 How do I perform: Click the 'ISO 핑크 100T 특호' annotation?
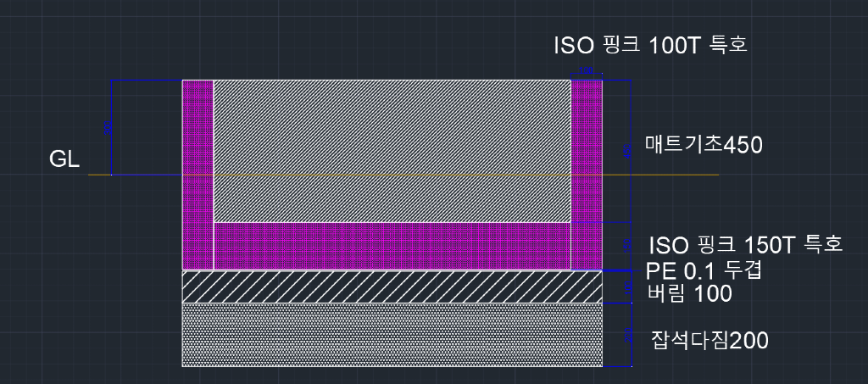[x=649, y=44]
